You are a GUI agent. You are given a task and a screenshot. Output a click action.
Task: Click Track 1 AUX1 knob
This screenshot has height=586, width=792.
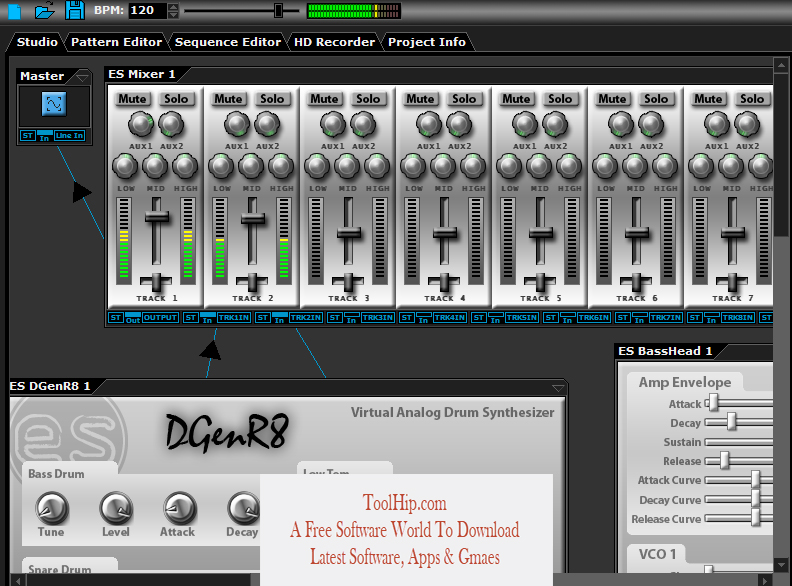[x=140, y=124]
